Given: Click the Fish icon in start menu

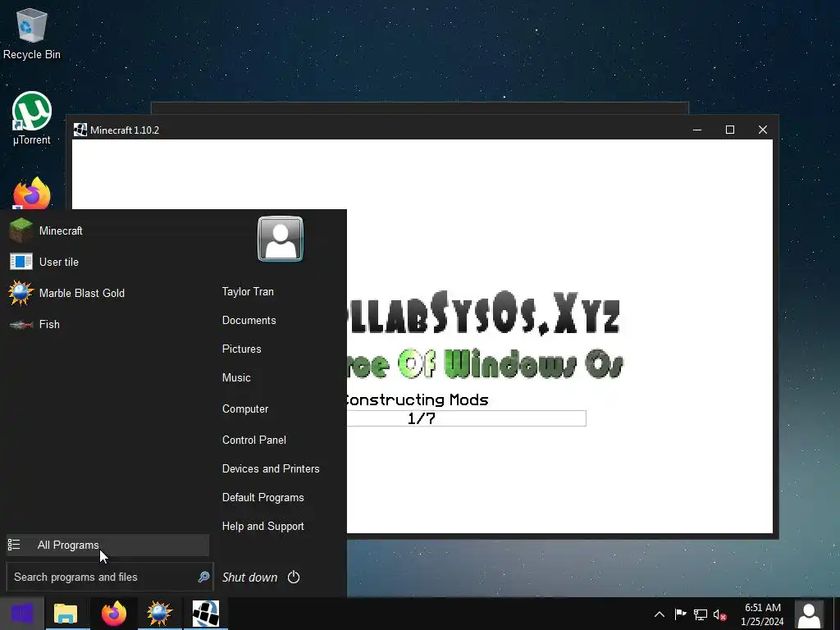Looking at the screenshot, I should tap(21, 325).
